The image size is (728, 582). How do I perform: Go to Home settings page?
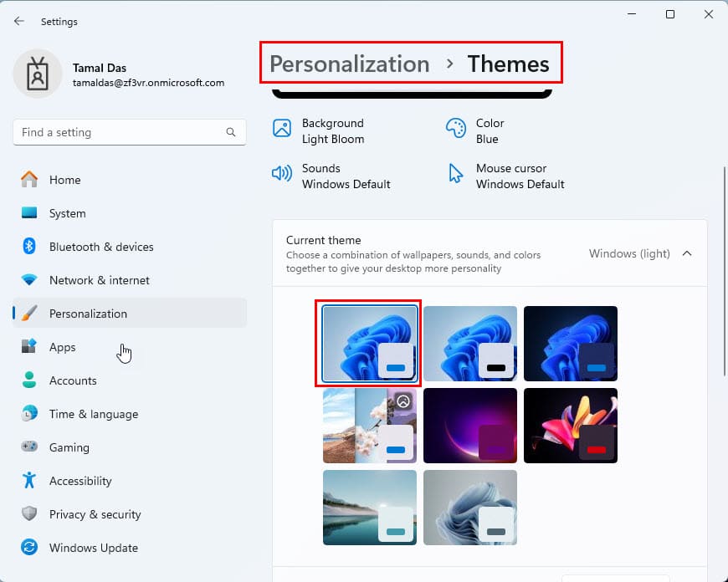[130, 180]
